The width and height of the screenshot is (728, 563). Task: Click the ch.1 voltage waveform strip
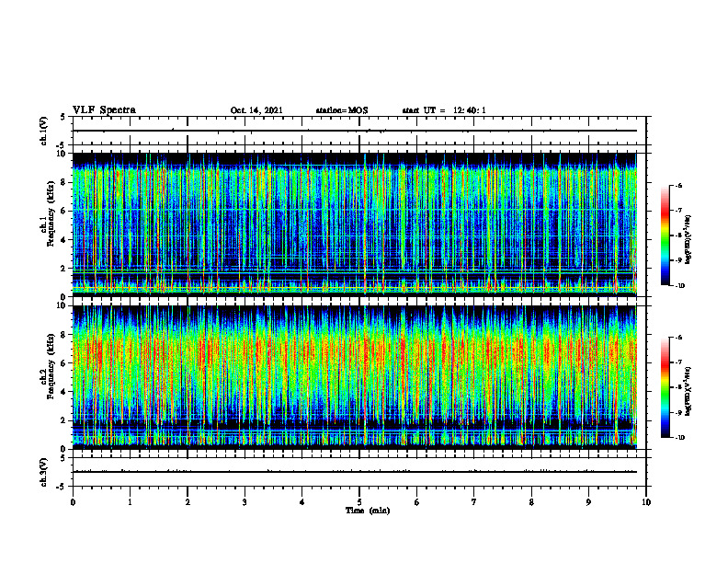click(x=359, y=131)
